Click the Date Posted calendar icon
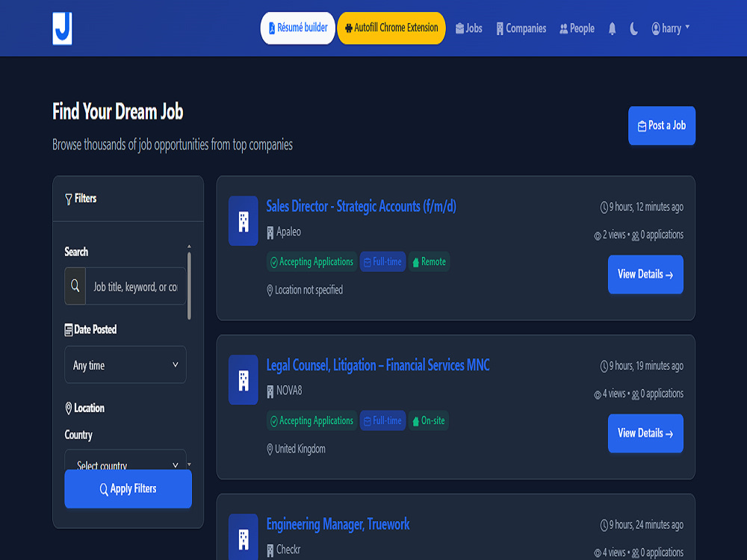This screenshot has height=560, width=747. [x=69, y=330]
